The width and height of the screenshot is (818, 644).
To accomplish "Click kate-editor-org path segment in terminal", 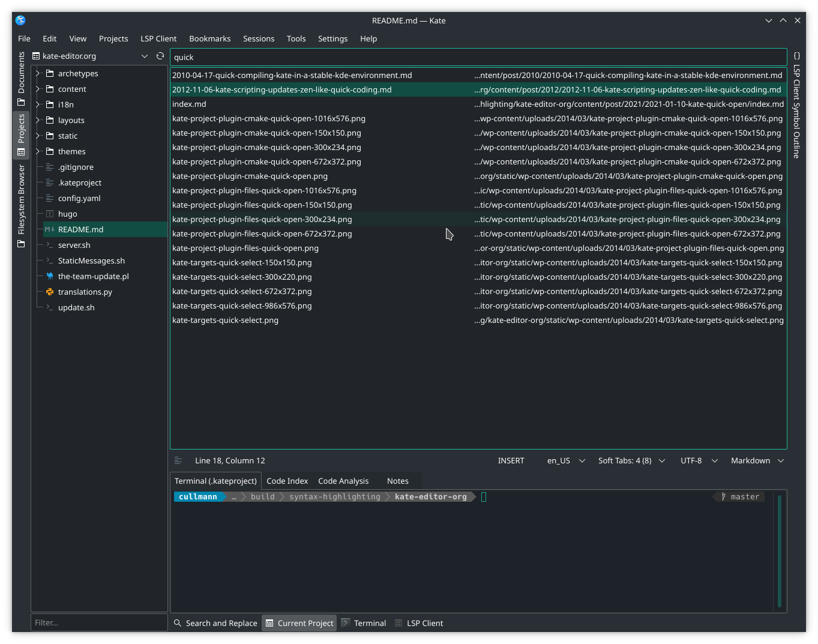I will (x=430, y=496).
